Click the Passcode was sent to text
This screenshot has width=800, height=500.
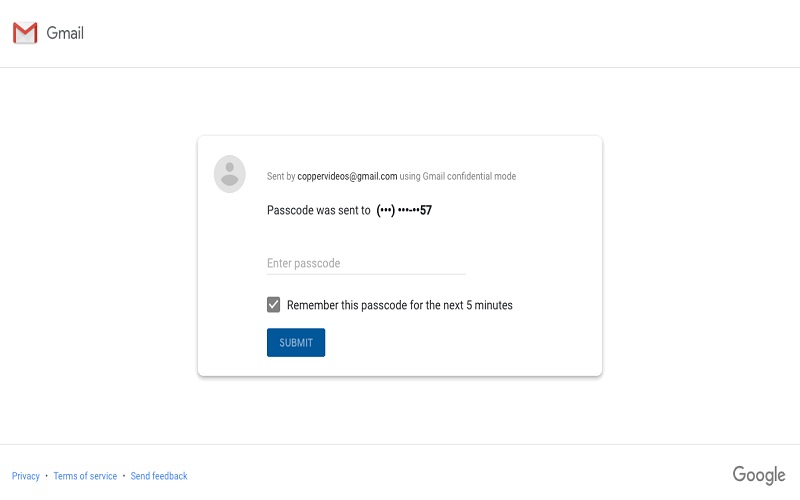[x=318, y=210]
